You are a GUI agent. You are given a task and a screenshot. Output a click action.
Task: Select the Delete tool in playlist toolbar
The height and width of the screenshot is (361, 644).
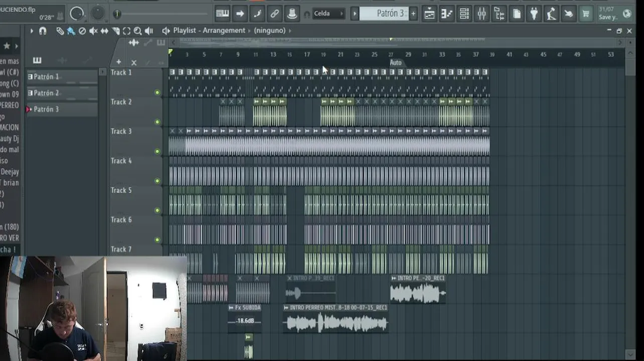[x=82, y=31]
